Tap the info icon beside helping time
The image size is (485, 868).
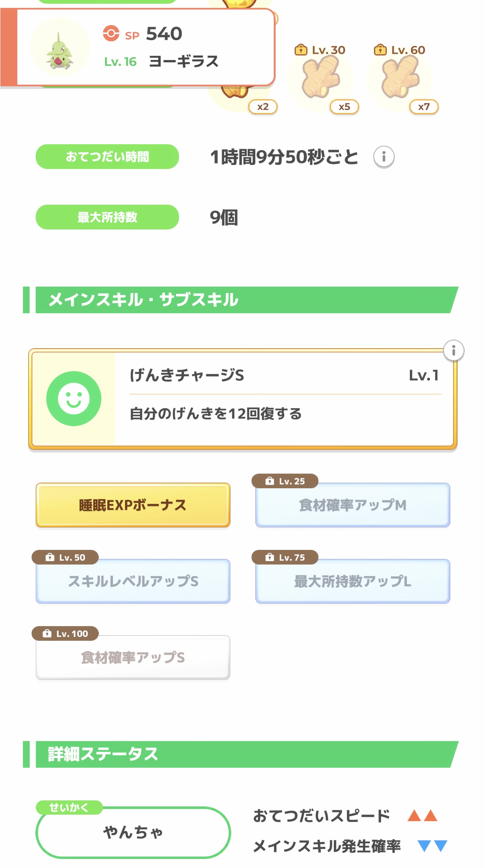(383, 157)
